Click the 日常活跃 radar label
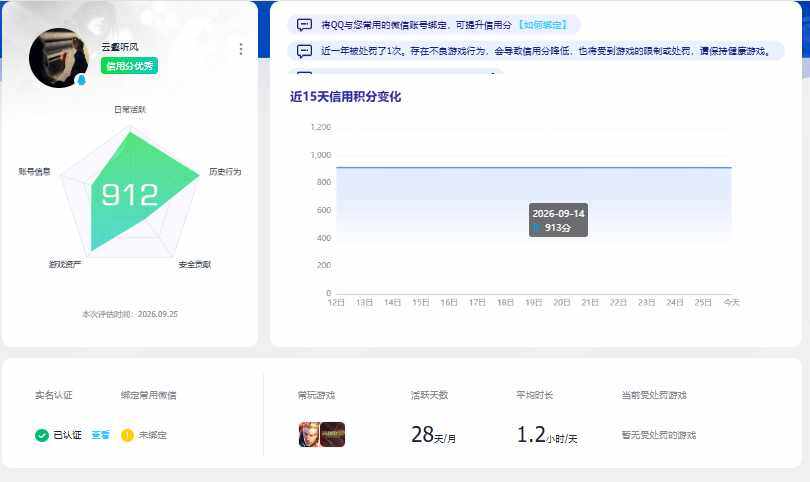The width and height of the screenshot is (810, 482). tap(130, 110)
